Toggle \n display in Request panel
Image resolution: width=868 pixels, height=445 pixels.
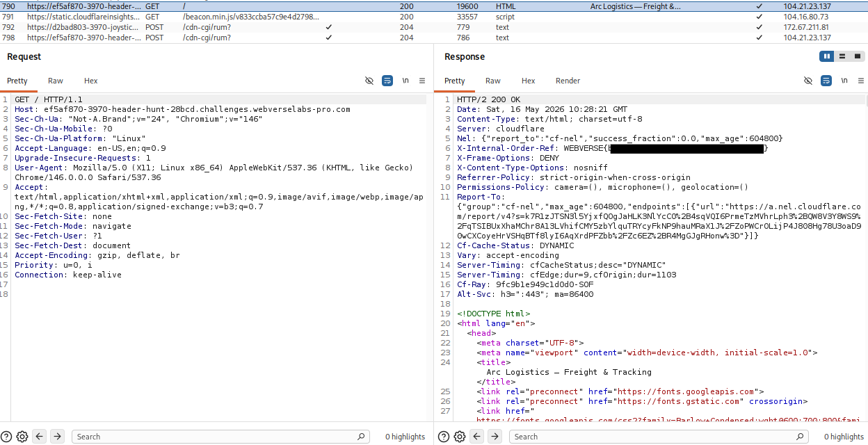click(405, 81)
